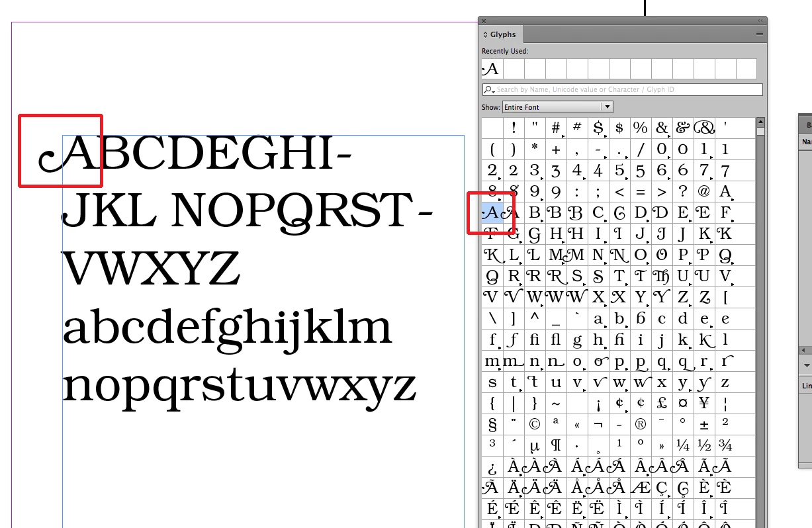Click the 'JKL NOPQRST-' line in the document
Viewport: 812px width, 528px height.
tap(248, 212)
